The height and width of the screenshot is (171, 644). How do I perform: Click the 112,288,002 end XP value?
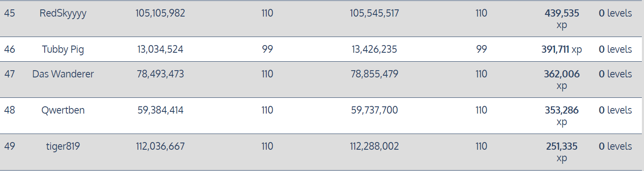pyautogui.click(x=374, y=147)
